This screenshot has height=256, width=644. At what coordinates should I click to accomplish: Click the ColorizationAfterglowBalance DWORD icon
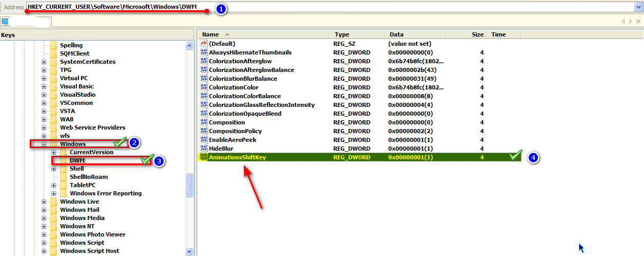(203, 70)
